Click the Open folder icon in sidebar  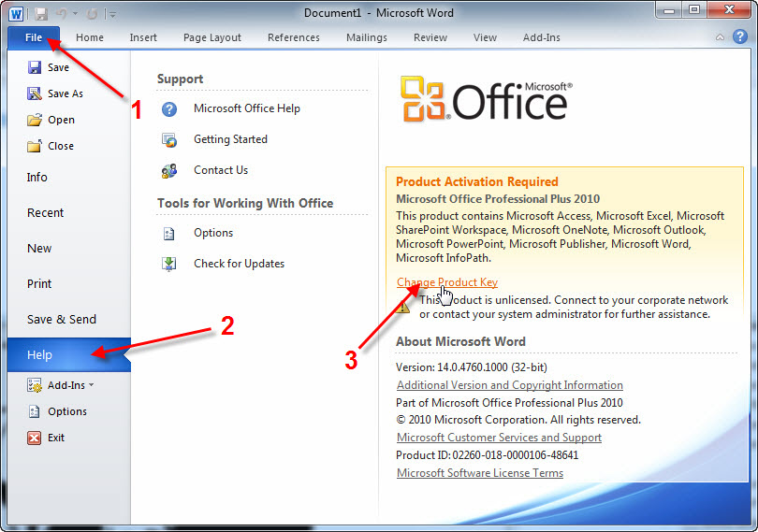pos(35,120)
